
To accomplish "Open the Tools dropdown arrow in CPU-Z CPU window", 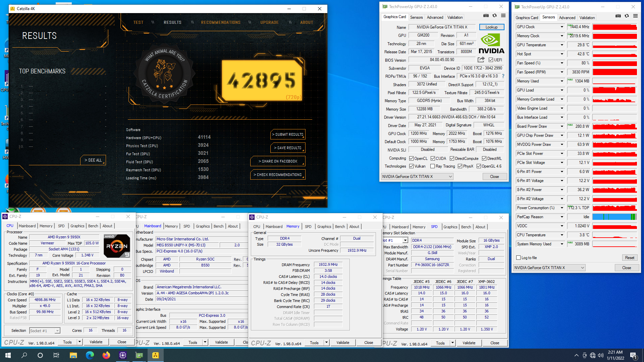I will 79,342.
